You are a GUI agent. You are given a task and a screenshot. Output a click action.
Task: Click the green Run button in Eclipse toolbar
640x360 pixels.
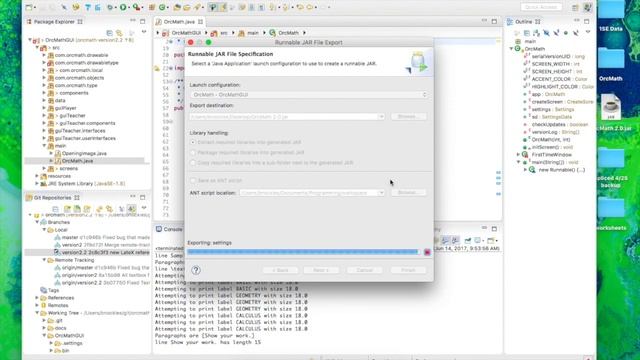click(x=123, y=7)
